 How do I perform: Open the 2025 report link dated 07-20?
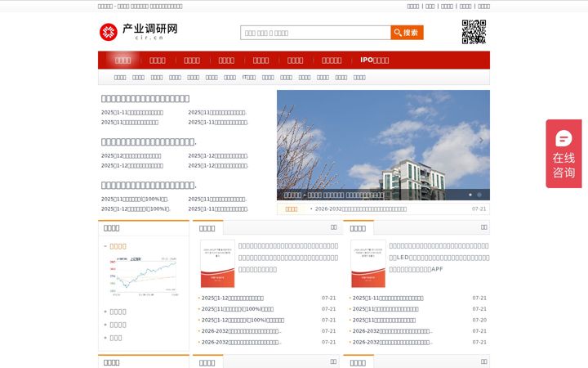point(384,320)
